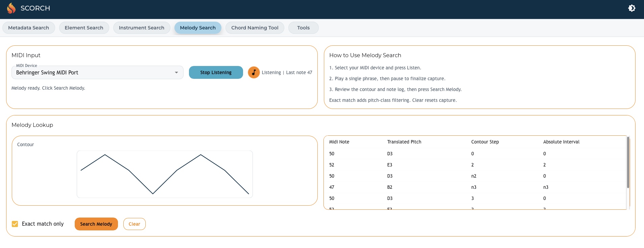Click the orange music note listening indicator

point(254,72)
